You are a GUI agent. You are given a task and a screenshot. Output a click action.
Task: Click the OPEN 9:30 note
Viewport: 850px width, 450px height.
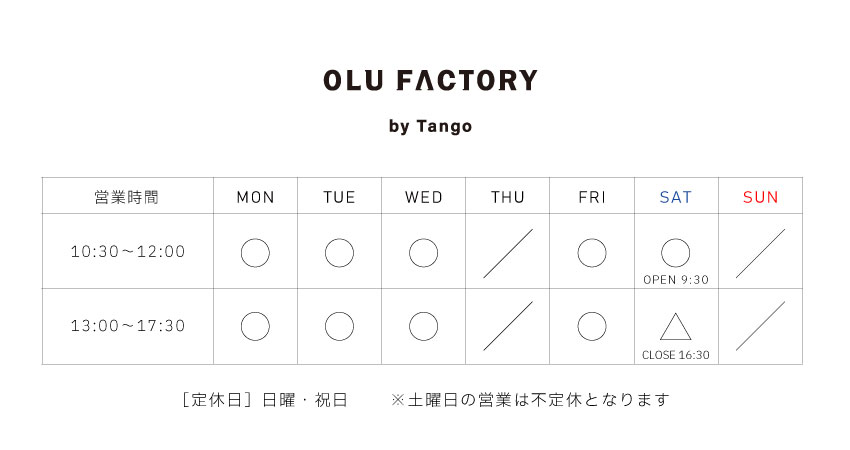[676, 280]
